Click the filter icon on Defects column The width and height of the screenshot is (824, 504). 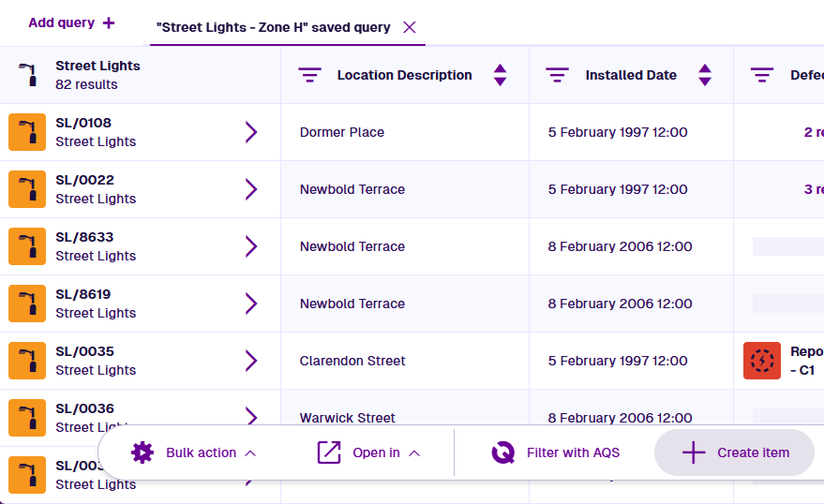(762, 75)
